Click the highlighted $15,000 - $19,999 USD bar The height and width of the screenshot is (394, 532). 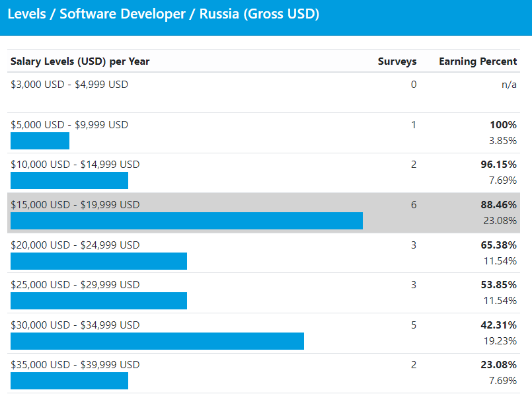point(186,221)
